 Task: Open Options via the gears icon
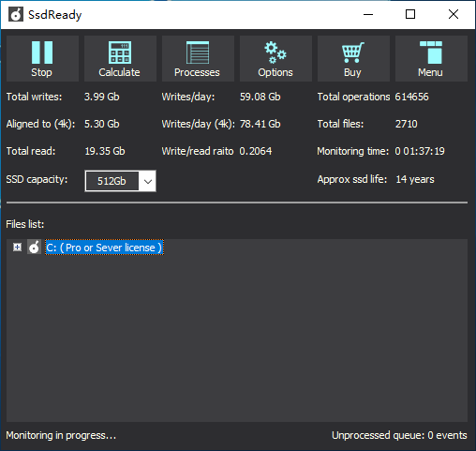pos(275,53)
